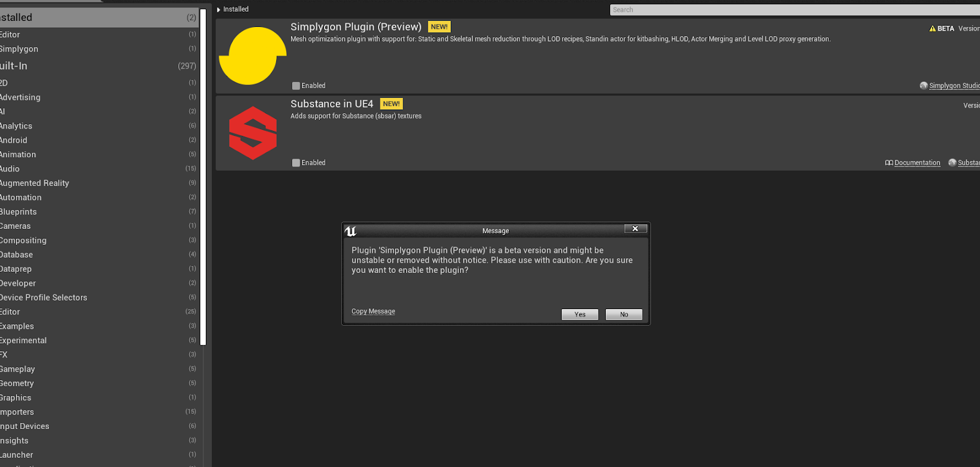The image size is (980, 467).
Task: Select the Editor category with 25 plugins
Action: pyautogui.click(x=99, y=312)
